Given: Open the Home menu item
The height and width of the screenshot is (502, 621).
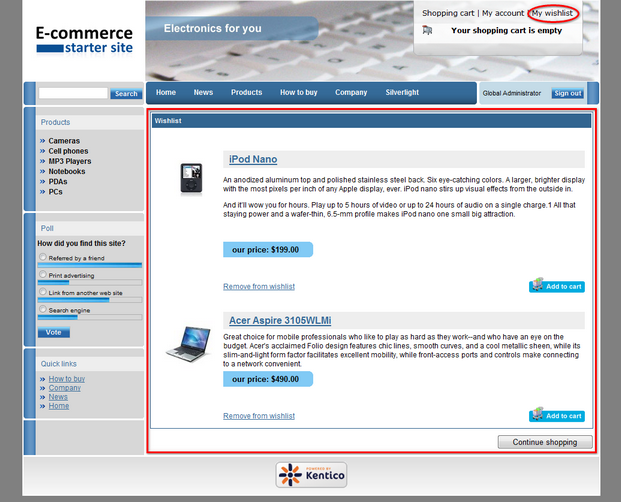Looking at the screenshot, I should click(x=166, y=92).
